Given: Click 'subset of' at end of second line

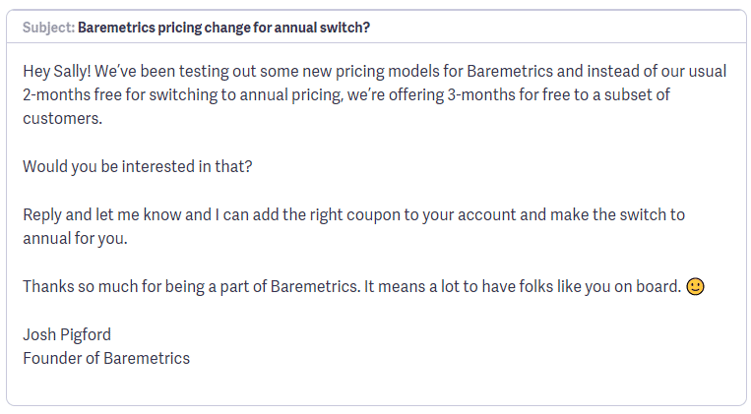Looking at the screenshot, I should pyautogui.click(x=637, y=95).
